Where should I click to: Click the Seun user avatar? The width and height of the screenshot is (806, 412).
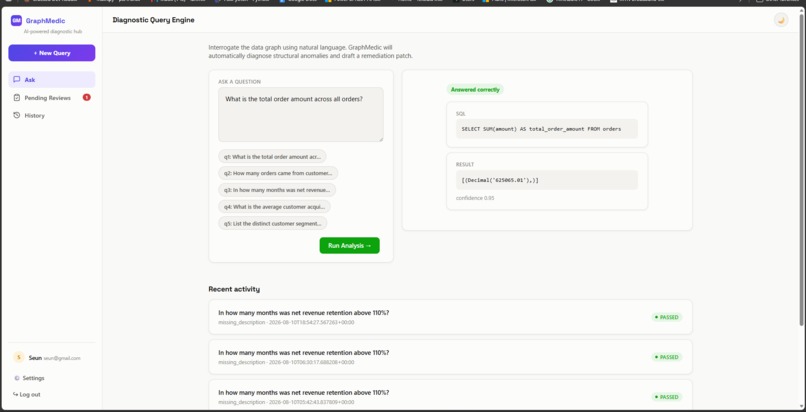pos(19,358)
